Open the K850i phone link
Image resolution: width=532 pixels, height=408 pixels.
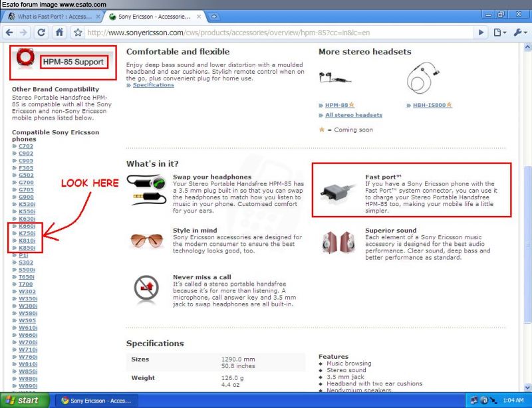pyautogui.click(x=27, y=248)
